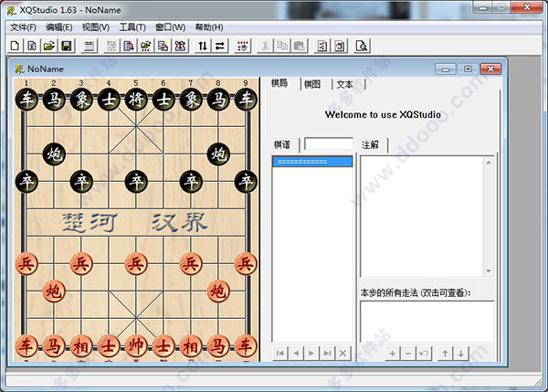Screen dimensions: 548x392
Task: Click the page with red arrow icon
Action: [x=340, y=46]
